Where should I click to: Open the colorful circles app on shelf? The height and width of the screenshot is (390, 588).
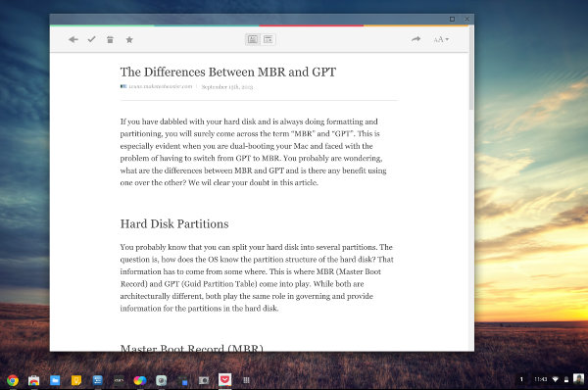coord(140,380)
